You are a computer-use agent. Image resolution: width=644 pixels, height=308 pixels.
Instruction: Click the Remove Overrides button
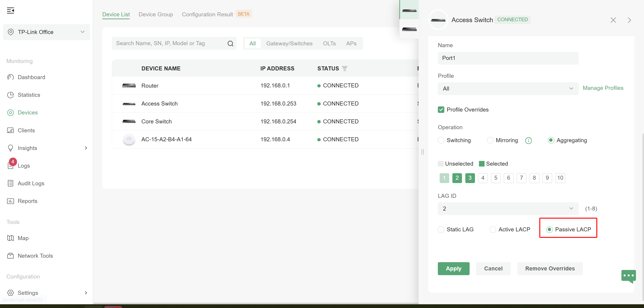(x=550, y=268)
